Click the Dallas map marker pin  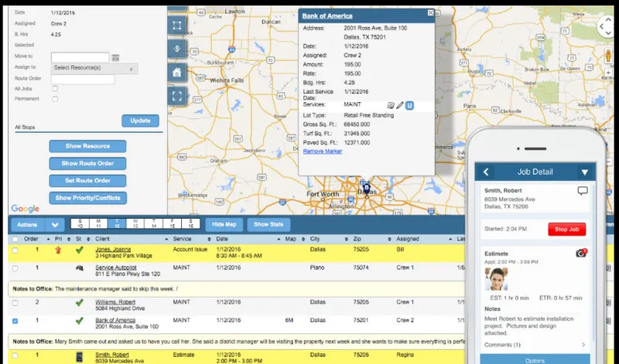click(366, 188)
